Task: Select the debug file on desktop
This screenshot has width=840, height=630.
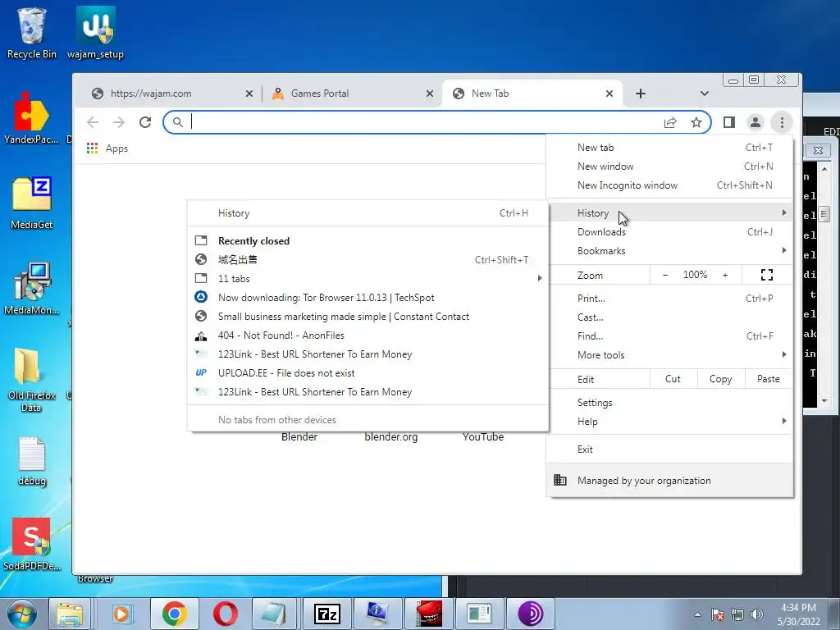Action: (32, 461)
